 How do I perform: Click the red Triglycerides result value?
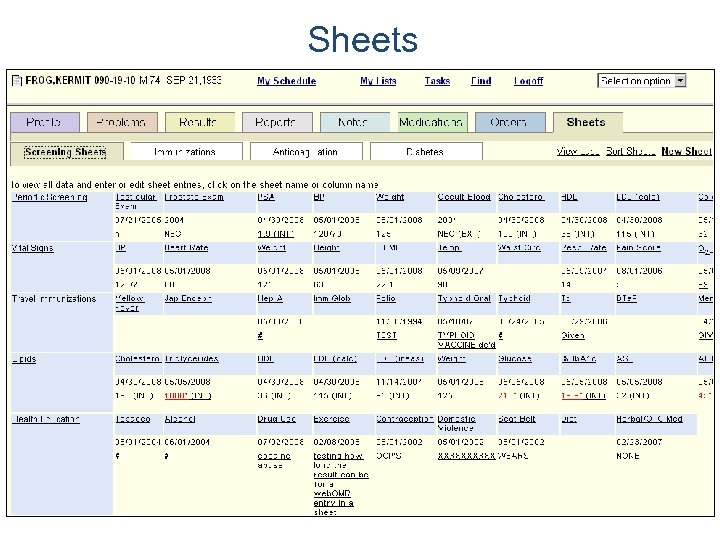187,396
